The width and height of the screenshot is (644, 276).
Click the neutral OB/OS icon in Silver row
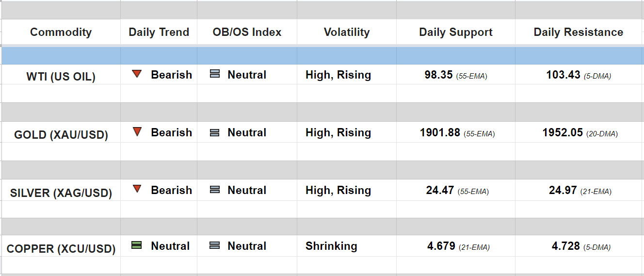[x=215, y=190]
